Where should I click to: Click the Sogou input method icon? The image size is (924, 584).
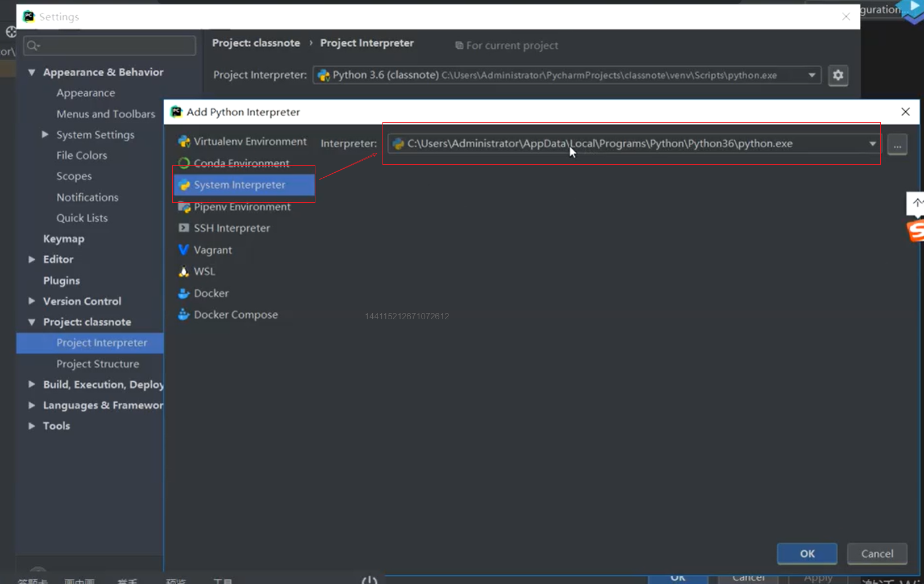click(x=915, y=231)
